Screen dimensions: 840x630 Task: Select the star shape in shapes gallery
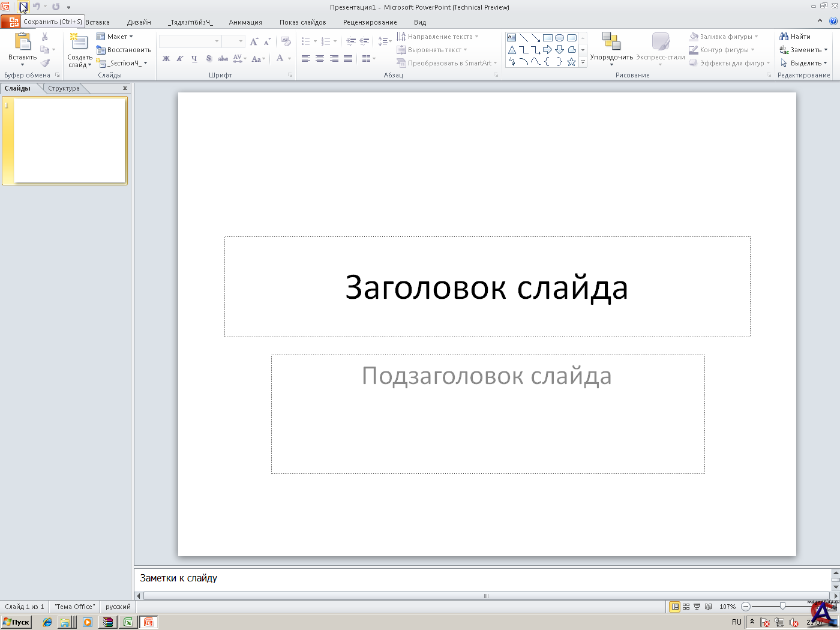click(571, 62)
